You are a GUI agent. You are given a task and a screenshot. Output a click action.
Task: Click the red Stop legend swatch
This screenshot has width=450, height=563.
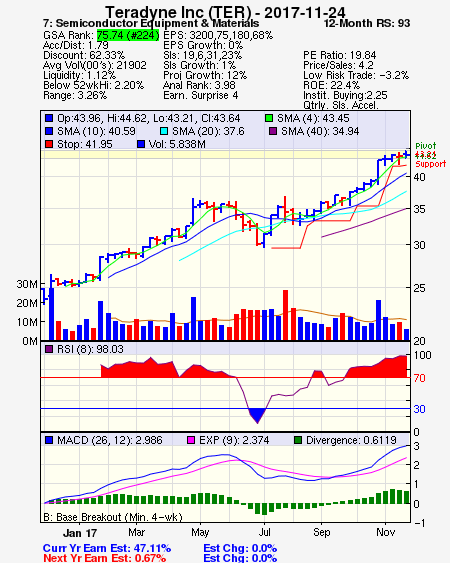click(49, 144)
